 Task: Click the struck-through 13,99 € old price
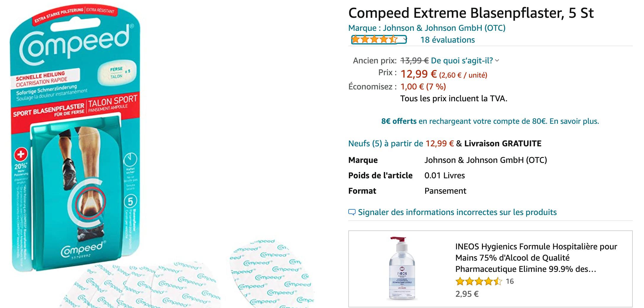[x=414, y=61]
